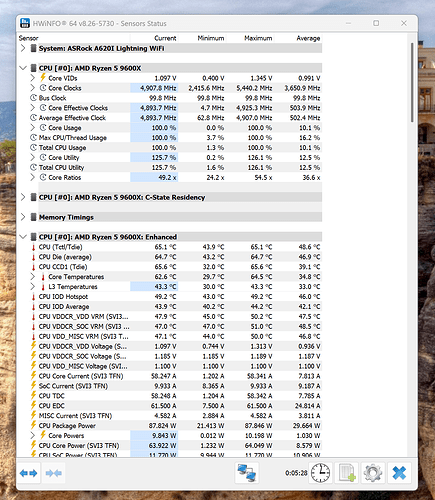
Task: Click the HWiNFO app icon in title bar
Action: [25, 23]
